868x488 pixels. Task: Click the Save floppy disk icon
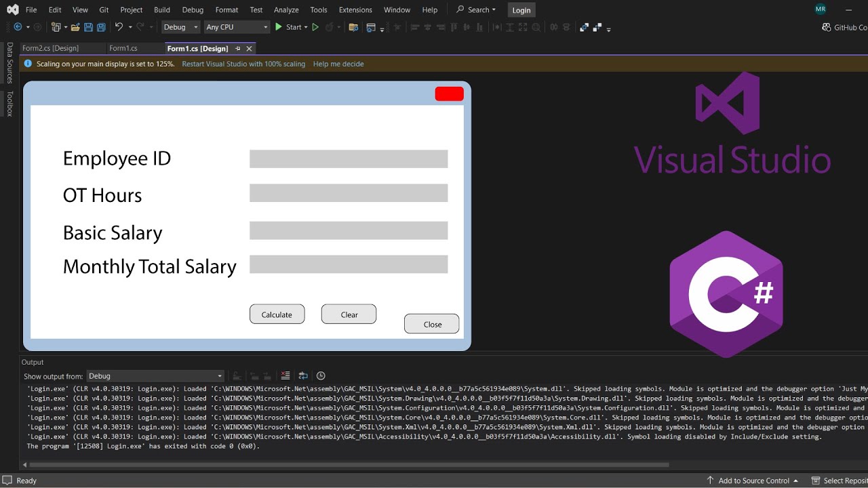coord(89,27)
